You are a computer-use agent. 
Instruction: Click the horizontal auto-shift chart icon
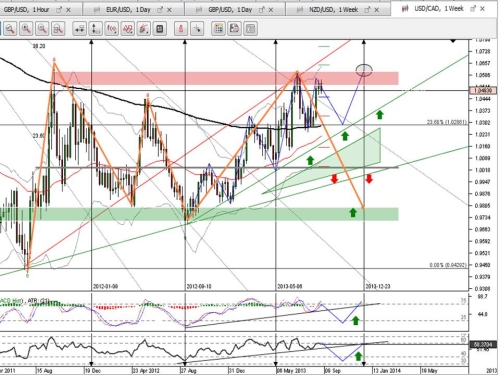(x=80, y=29)
